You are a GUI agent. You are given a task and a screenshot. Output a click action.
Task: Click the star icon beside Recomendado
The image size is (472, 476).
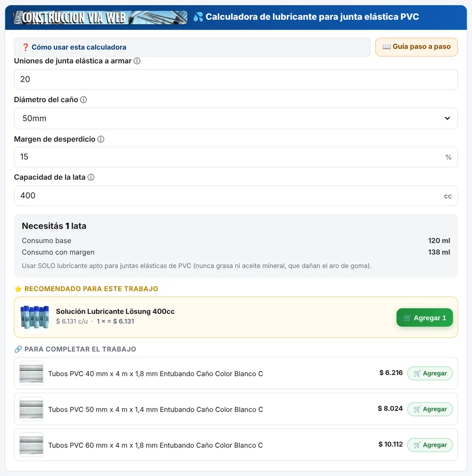point(18,289)
